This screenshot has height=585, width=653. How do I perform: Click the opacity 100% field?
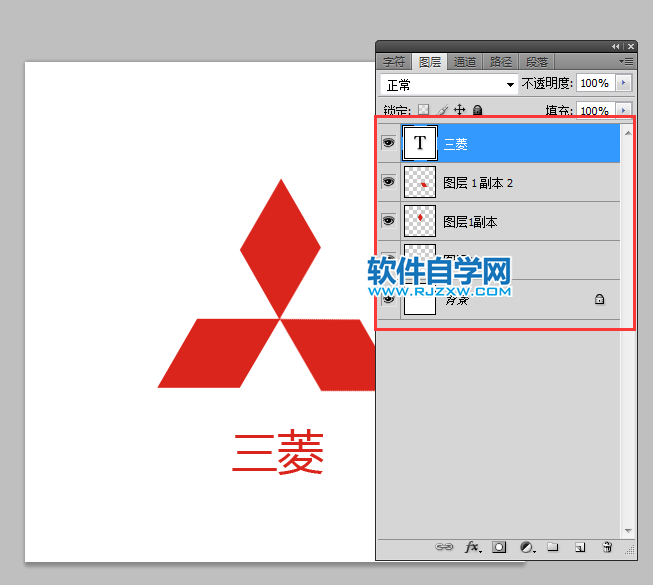(596, 83)
